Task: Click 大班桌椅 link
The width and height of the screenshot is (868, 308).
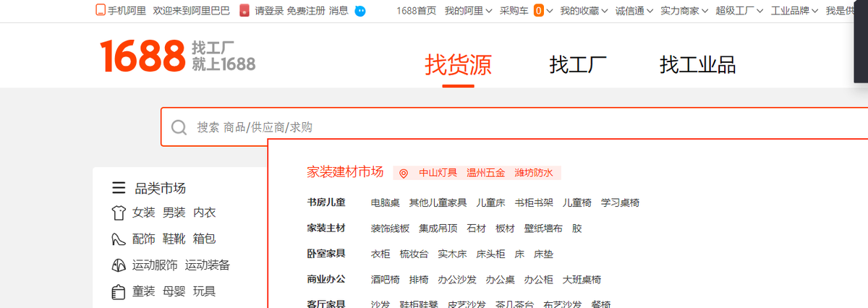Action: (x=582, y=280)
